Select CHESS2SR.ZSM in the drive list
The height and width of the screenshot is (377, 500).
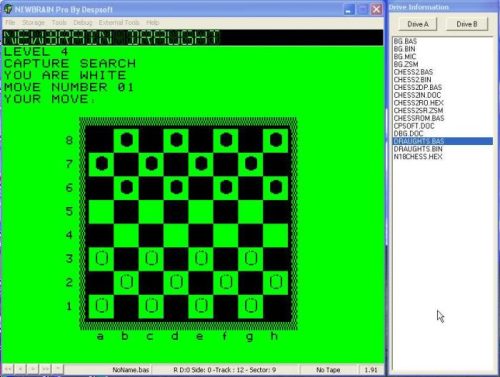pos(418,110)
